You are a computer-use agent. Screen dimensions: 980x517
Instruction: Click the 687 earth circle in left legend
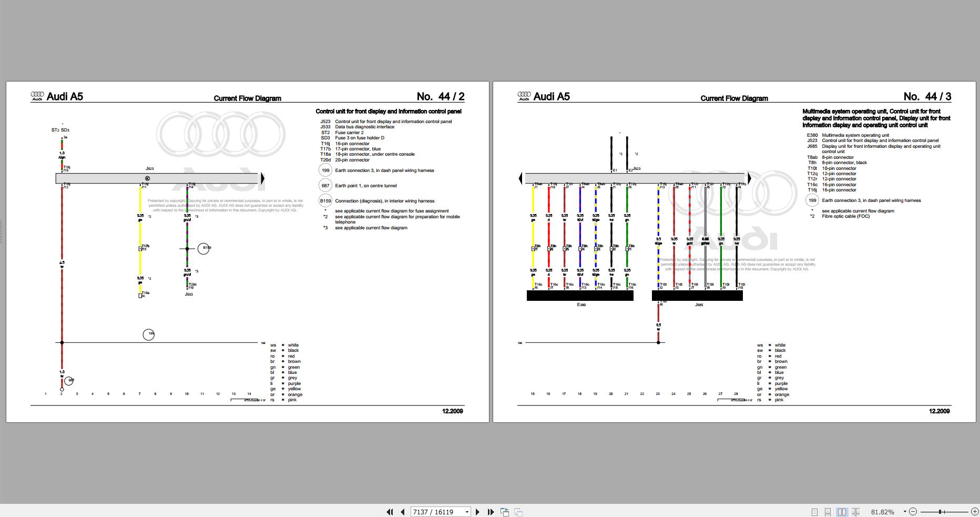pos(325,186)
